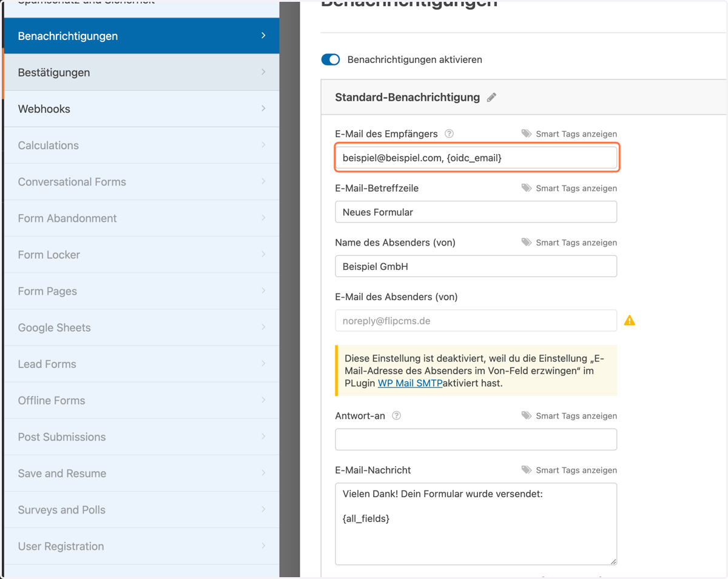Click the tag icon for E-Mail des Empfängers
Viewport: 728px width, 579px height.
tap(527, 134)
